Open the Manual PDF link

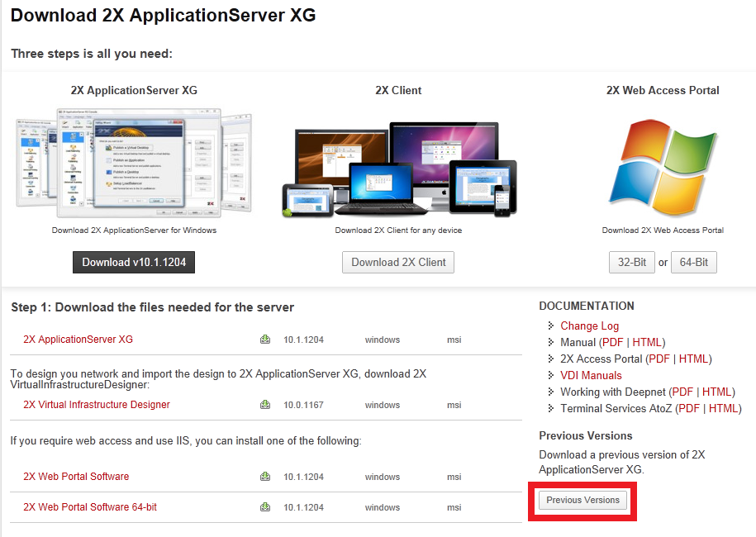coord(612,342)
